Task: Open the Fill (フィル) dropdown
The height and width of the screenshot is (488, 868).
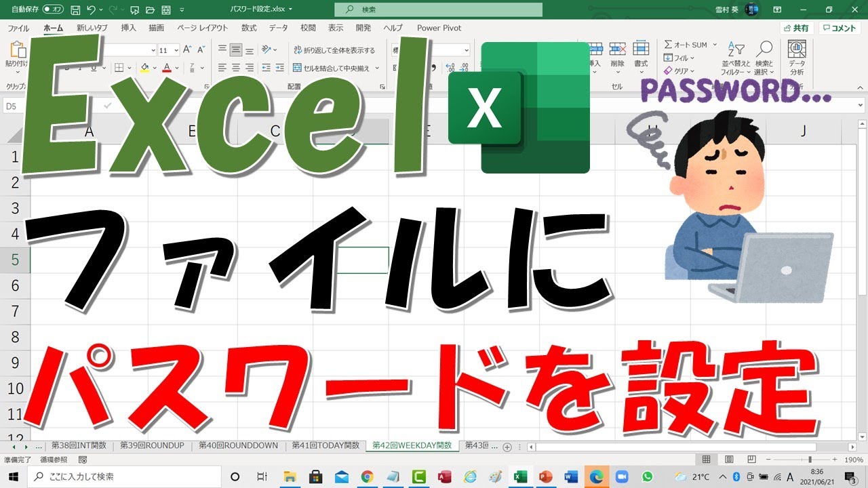Action: tap(677, 58)
